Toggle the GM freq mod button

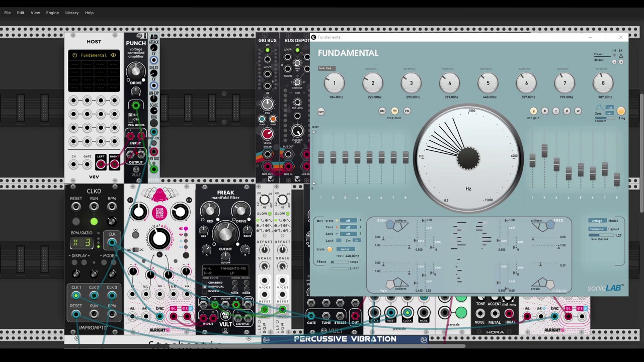click(x=382, y=111)
